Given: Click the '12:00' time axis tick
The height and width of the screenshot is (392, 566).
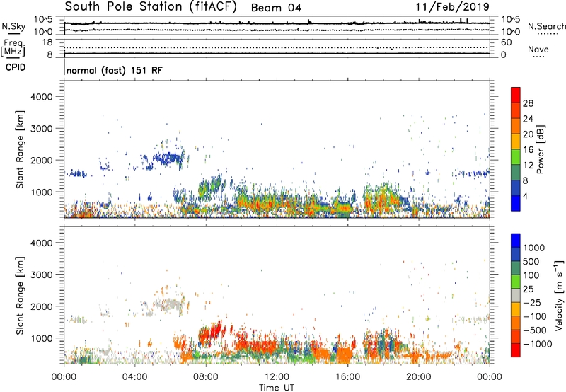Looking at the screenshot, I should 277,377.
